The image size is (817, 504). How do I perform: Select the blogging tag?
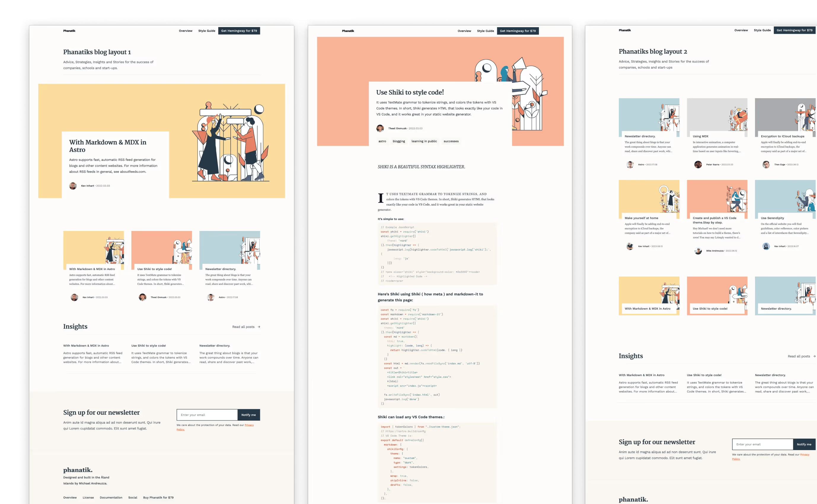(x=399, y=141)
